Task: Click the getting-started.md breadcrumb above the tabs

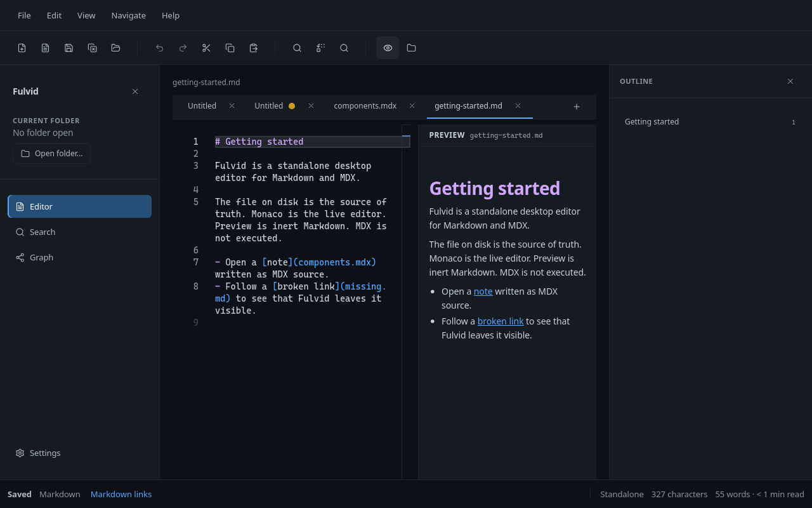Action: [206, 83]
